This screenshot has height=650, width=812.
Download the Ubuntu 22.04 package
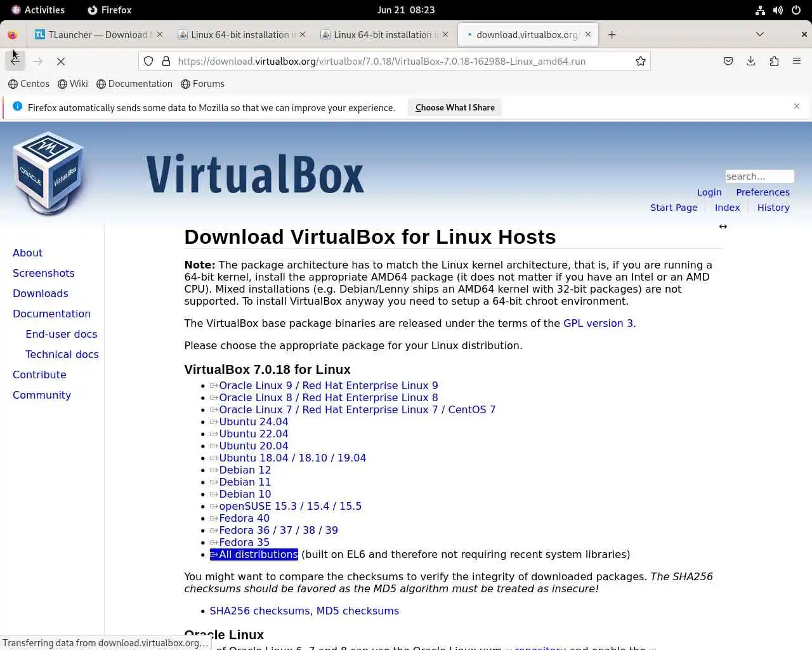click(x=249, y=434)
